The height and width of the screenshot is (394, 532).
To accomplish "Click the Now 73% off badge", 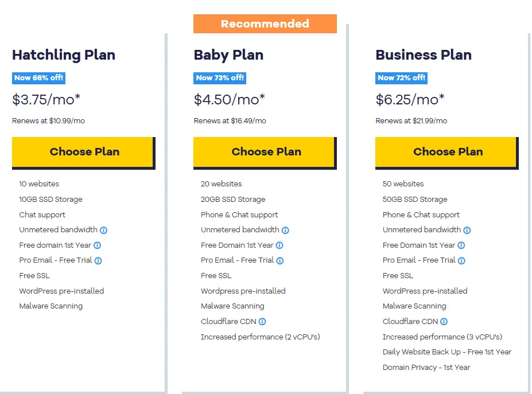I will click(x=220, y=78).
